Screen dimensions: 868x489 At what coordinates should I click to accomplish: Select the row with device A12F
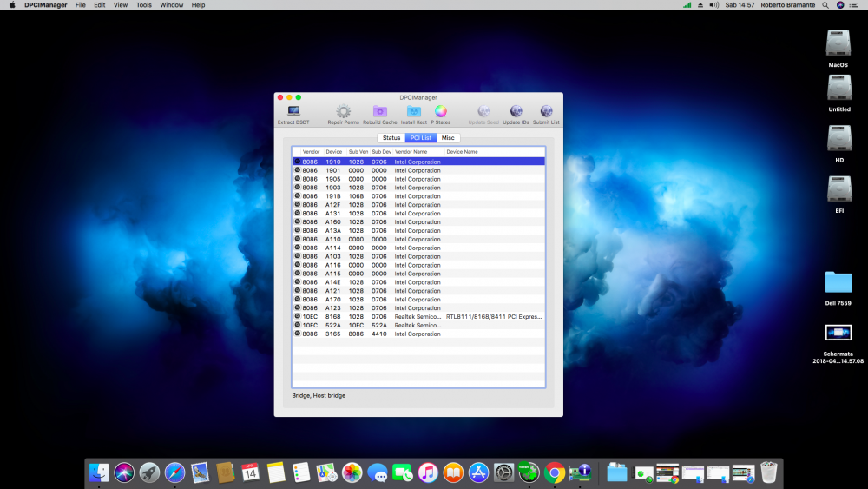click(x=418, y=205)
